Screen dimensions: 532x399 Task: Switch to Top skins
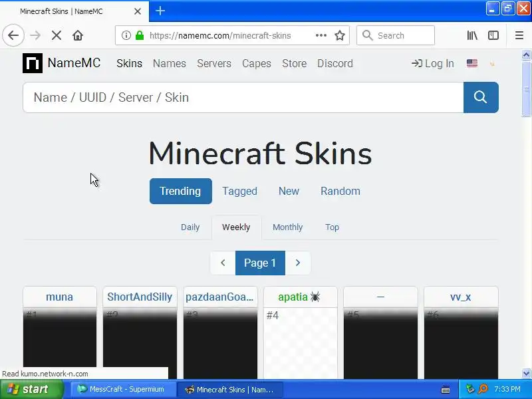tap(332, 227)
